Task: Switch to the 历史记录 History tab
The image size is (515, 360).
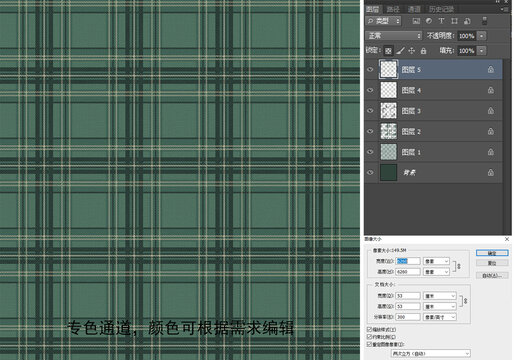Action: (441, 9)
